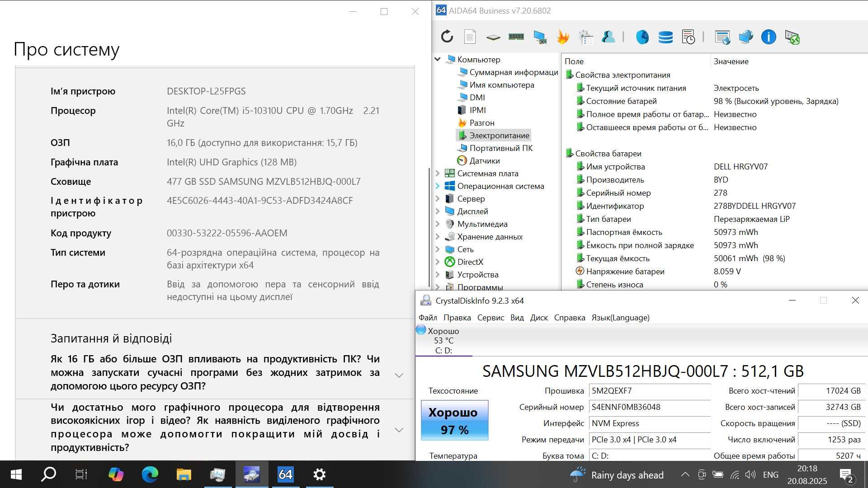868x488 pixels.
Task: Expand the Операционная система tree node
Action: 437,186
